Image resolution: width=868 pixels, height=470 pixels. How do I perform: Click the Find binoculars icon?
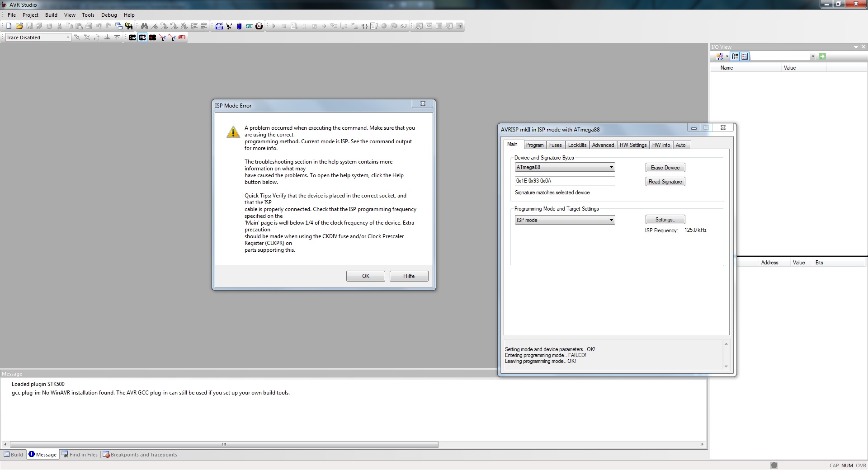click(144, 26)
